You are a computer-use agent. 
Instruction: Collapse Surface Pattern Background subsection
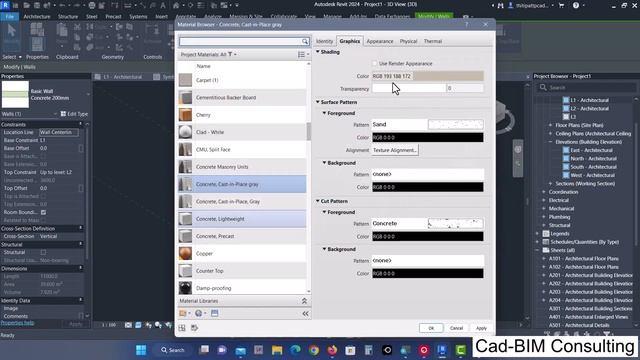click(324, 163)
